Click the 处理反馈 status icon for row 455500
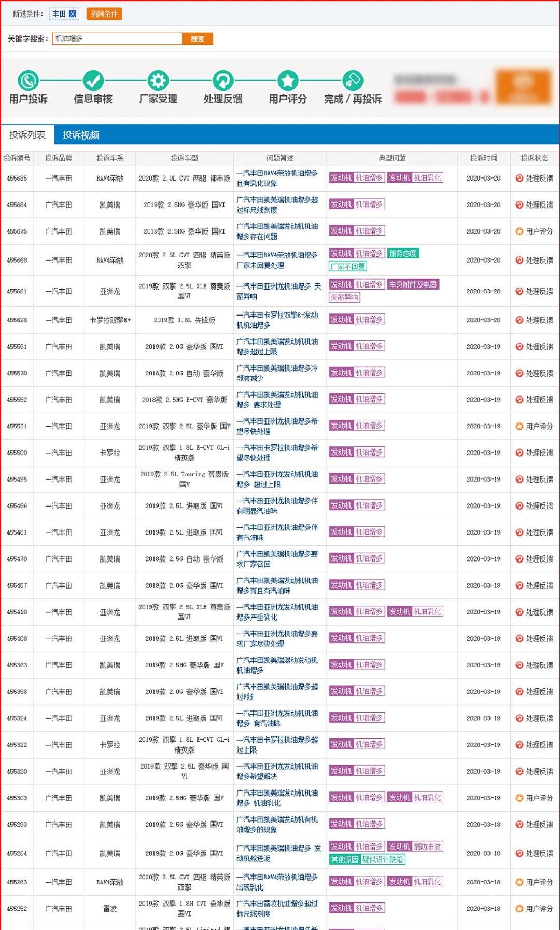Viewport: 560px width, 930px height. pyautogui.click(x=519, y=453)
